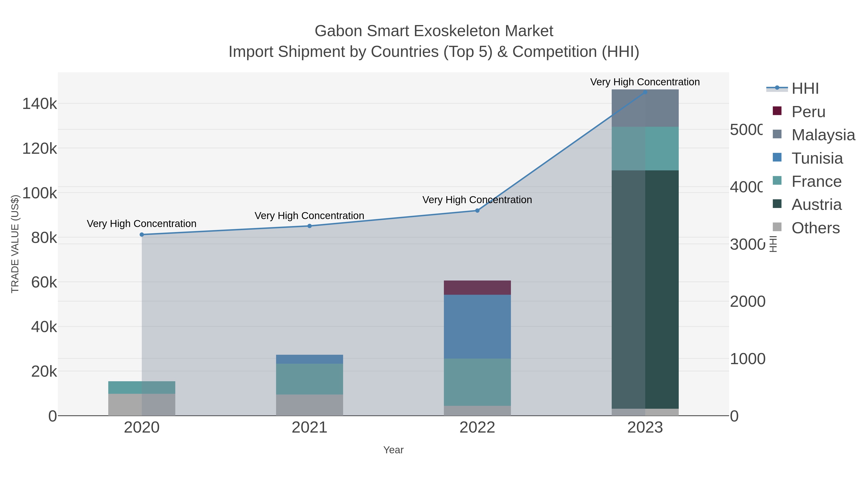This screenshot has width=868, height=488.
Task: Click the 2023 x-axis label
Action: click(645, 428)
